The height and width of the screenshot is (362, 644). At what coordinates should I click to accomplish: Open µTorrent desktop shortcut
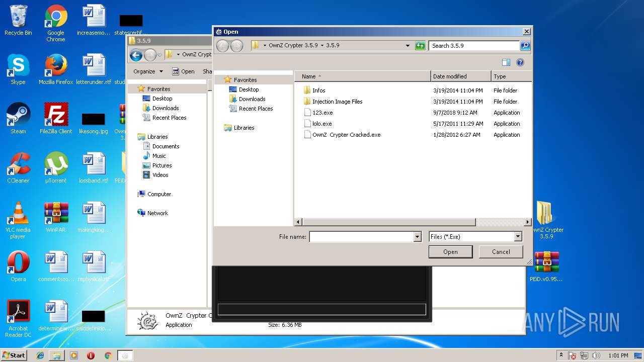(x=56, y=168)
